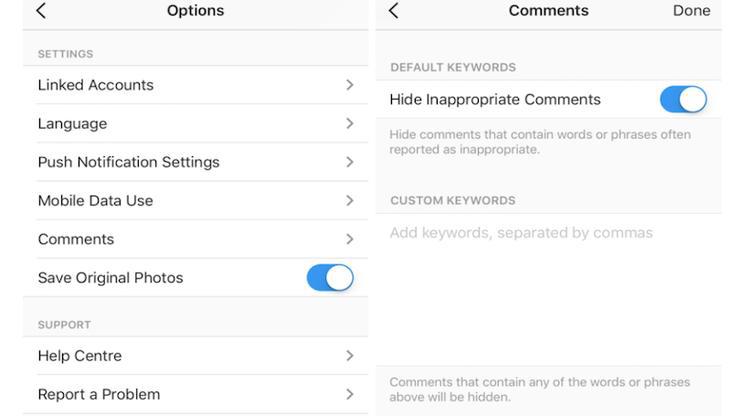This screenshot has width=740, height=416.
Task: Go back from the Comments screen
Action: [x=393, y=11]
